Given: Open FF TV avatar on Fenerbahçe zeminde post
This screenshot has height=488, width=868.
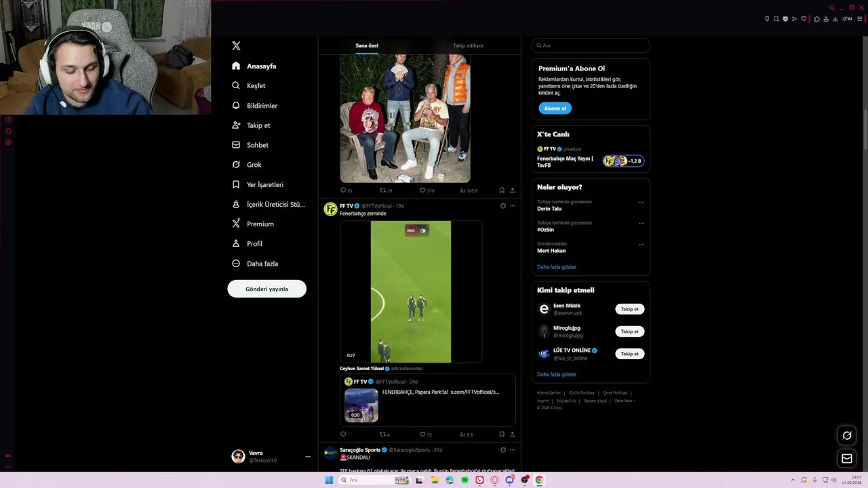Looking at the screenshot, I should click(x=330, y=209).
